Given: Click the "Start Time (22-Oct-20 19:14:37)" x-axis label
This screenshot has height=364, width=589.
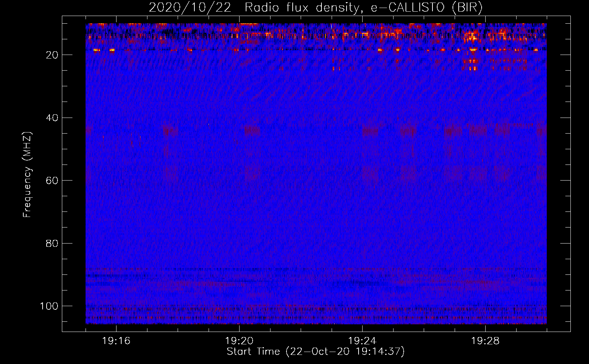Looking at the screenshot, I should pyautogui.click(x=316, y=352).
